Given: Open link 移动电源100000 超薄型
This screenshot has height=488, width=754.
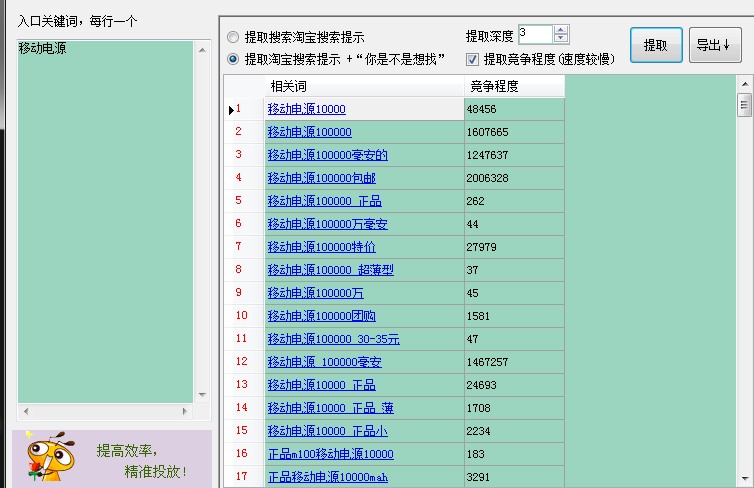Looking at the screenshot, I should 330,270.
